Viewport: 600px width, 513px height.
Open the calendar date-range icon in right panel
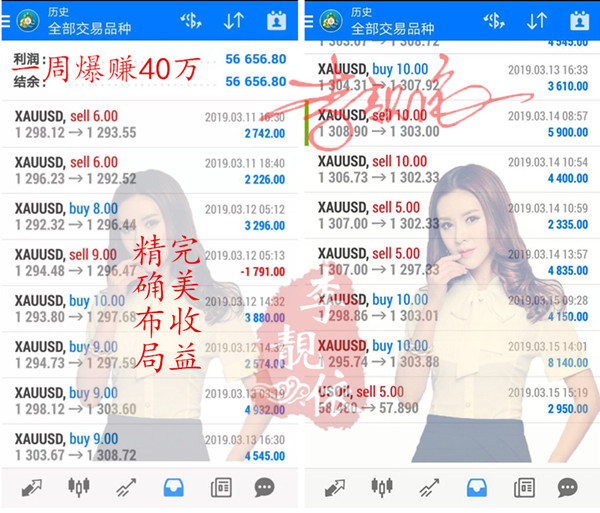tap(580, 20)
